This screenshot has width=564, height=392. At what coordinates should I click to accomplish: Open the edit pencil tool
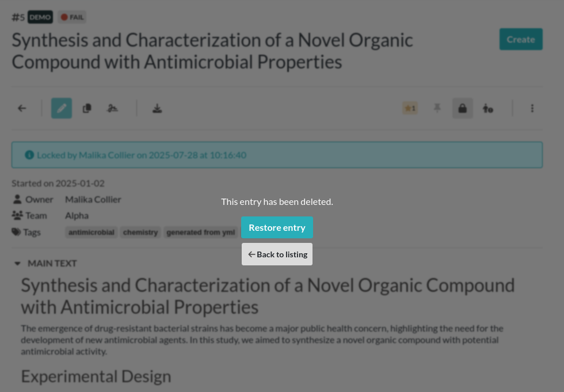62,108
